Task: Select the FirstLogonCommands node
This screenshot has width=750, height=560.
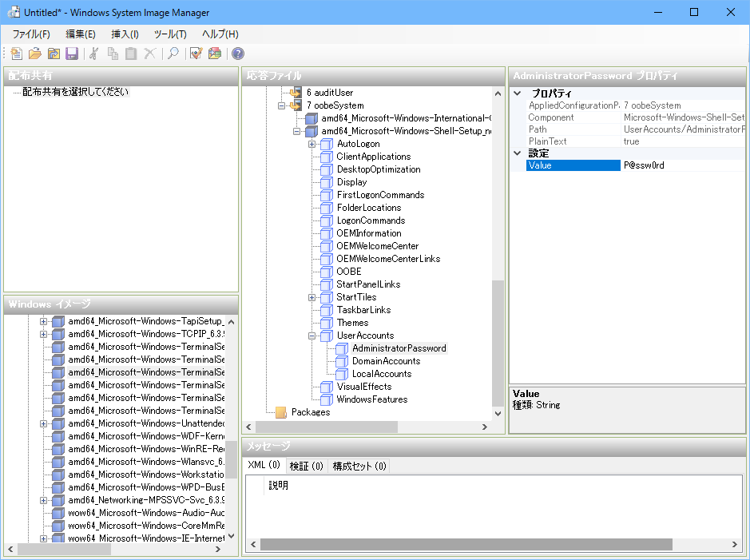Action: coord(380,195)
